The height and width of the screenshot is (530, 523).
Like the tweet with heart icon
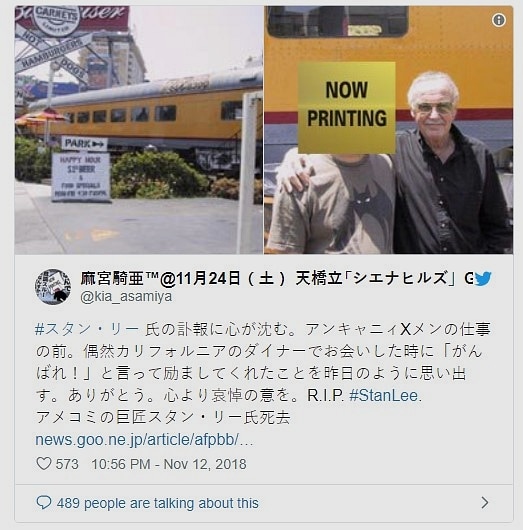[x=44, y=464]
